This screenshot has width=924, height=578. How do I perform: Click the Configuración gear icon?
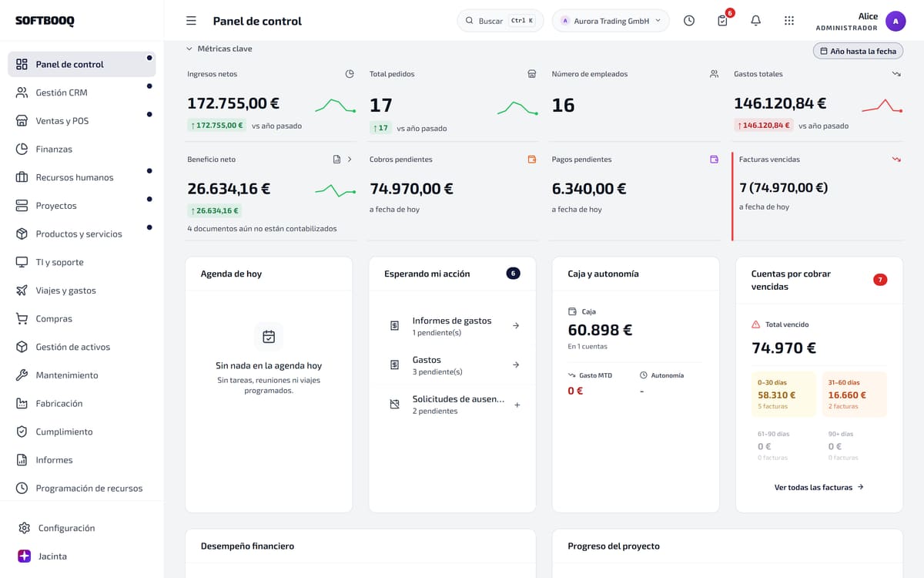tap(25, 528)
